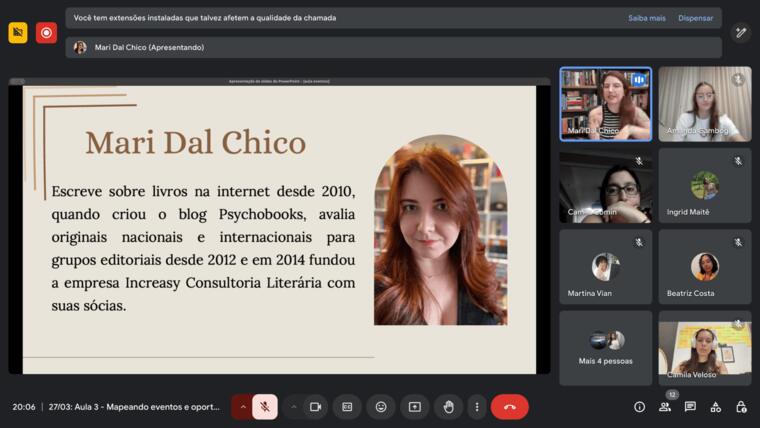
Task: Expand video settings arrow beside camera
Action: pos(294,407)
